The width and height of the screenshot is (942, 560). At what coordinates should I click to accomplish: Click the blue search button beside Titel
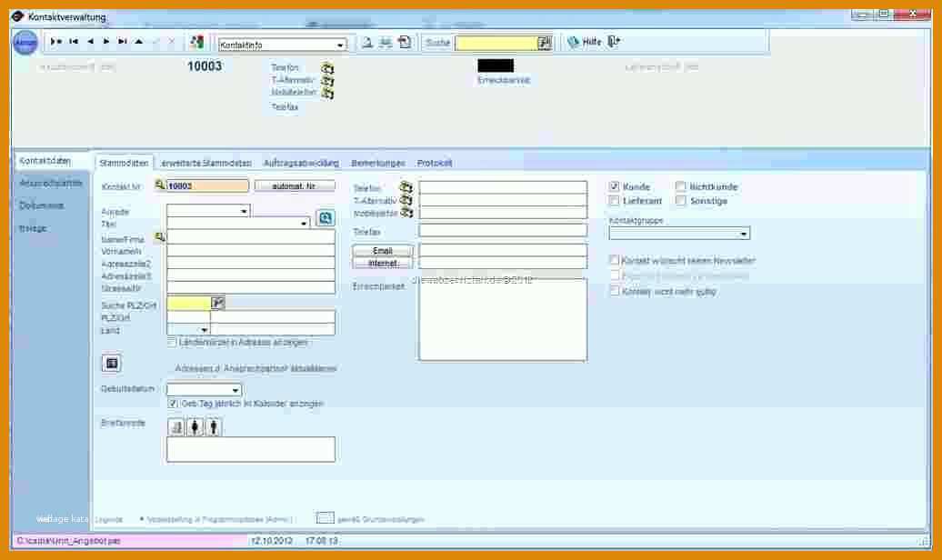click(x=325, y=217)
